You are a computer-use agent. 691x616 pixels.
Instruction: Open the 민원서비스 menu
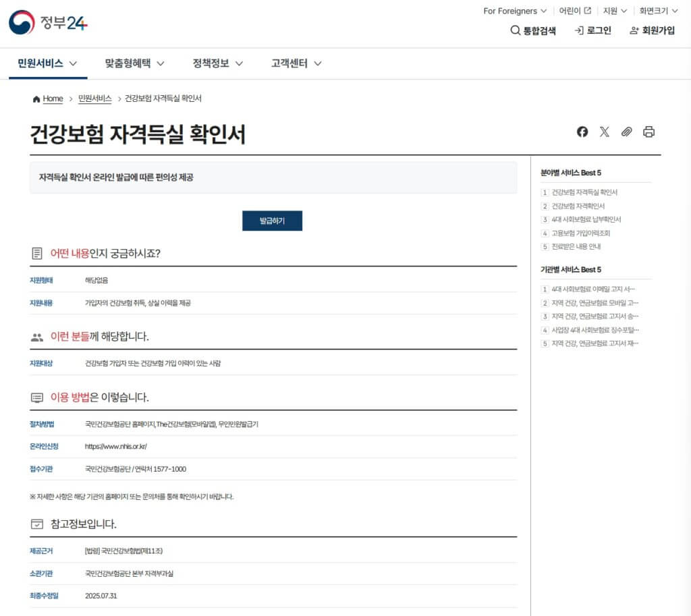click(x=47, y=63)
